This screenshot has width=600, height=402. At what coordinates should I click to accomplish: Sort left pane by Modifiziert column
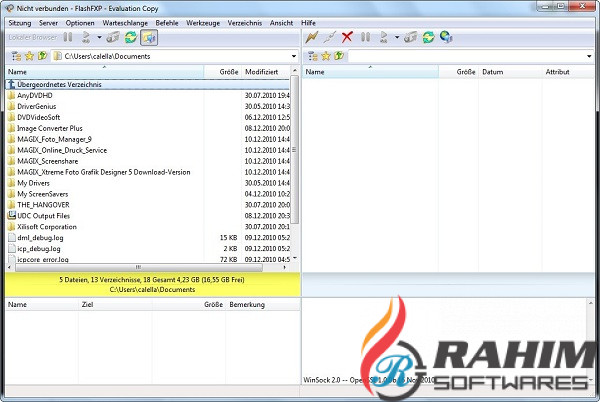[x=266, y=72]
